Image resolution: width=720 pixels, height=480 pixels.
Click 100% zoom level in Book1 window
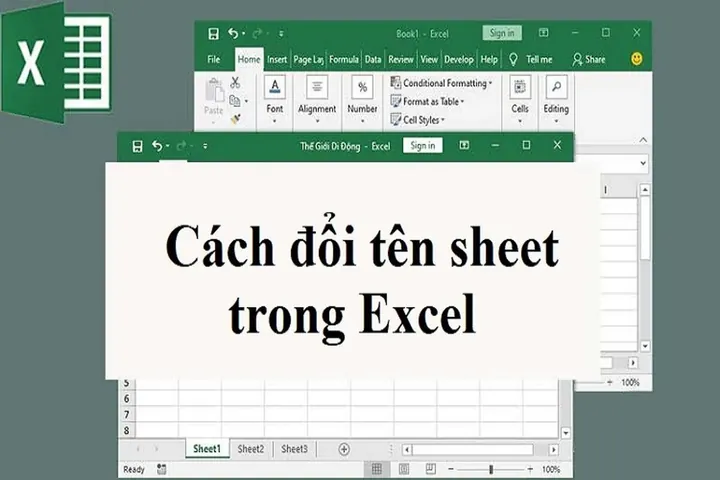coord(630,382)
